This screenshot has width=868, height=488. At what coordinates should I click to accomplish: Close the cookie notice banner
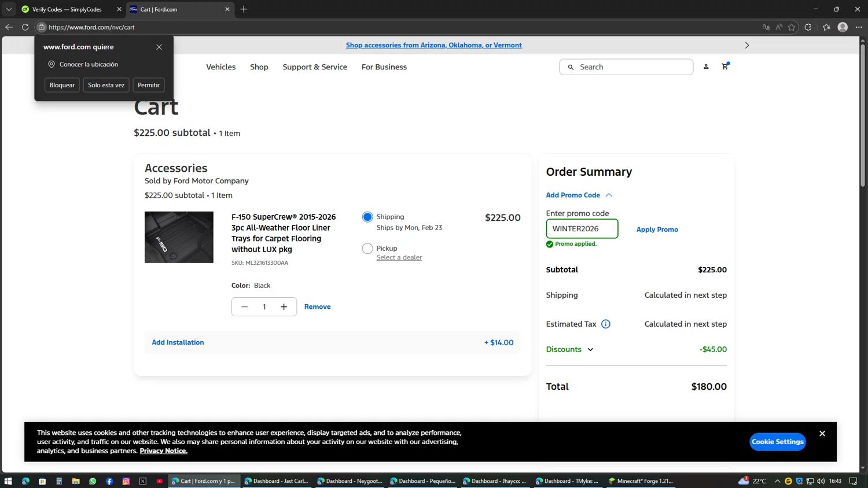coord(822,434)
